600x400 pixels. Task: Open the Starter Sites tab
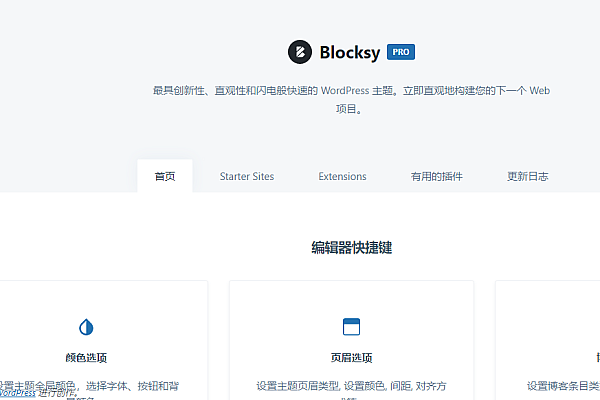(247, 176)
